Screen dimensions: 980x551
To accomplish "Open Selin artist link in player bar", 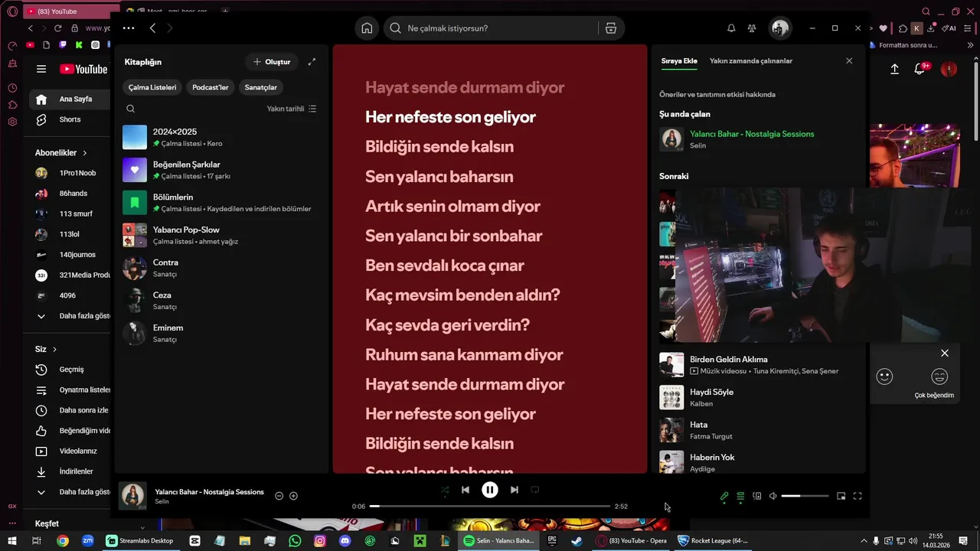I will click(x=162, y=502).
